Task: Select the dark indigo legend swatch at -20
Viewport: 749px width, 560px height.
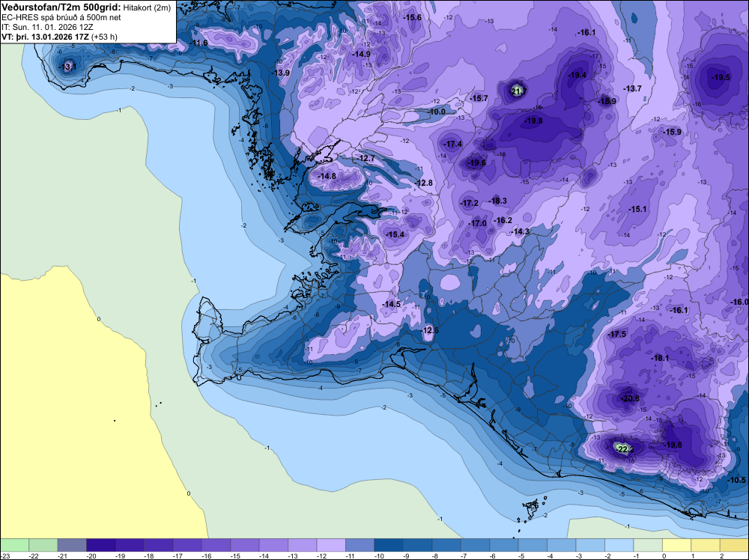Action: [101, 545]
